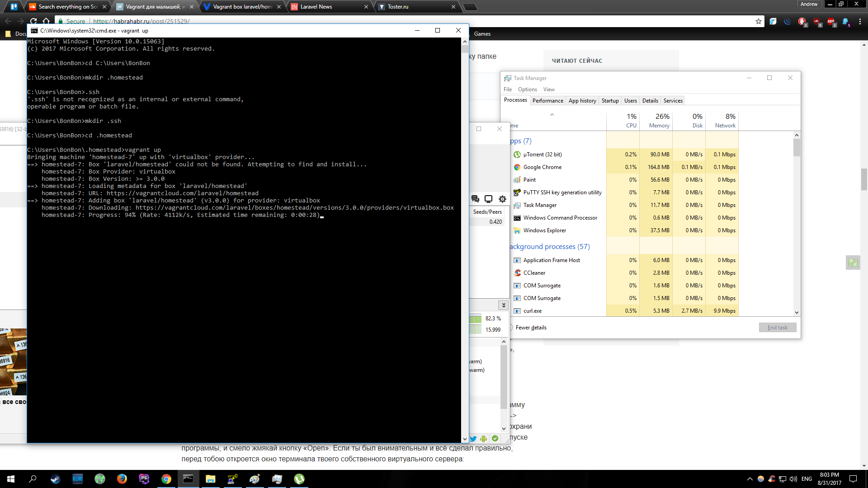This screenshot has height=488, width=868.
Task: Bookmark page with star icon
Action: pos(758,21)
